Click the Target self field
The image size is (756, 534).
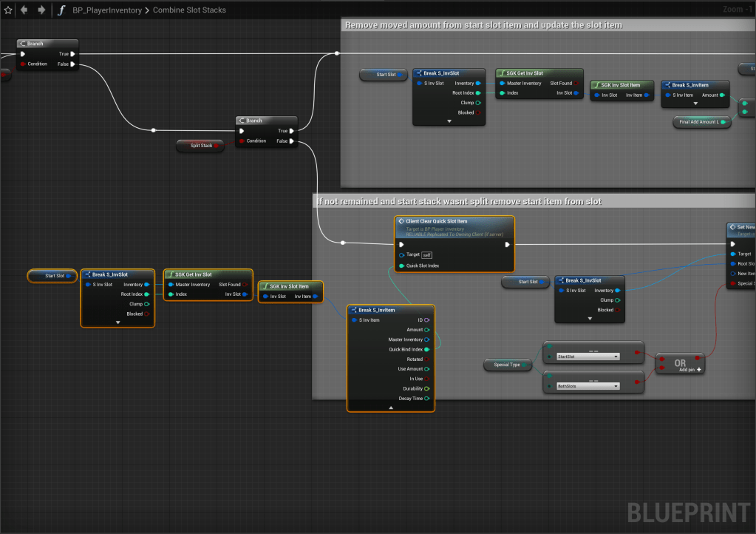click(426, 255)
